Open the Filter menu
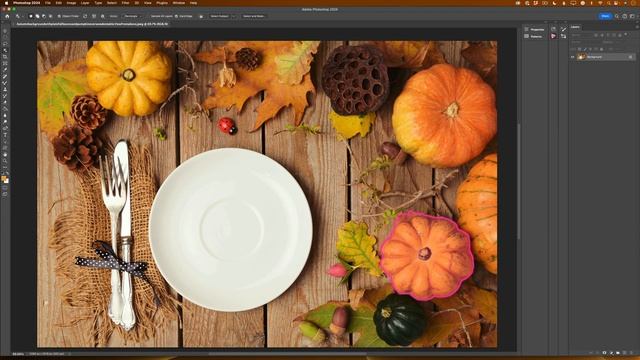Viewport: 640px width, 360px height. click(125, 3)
